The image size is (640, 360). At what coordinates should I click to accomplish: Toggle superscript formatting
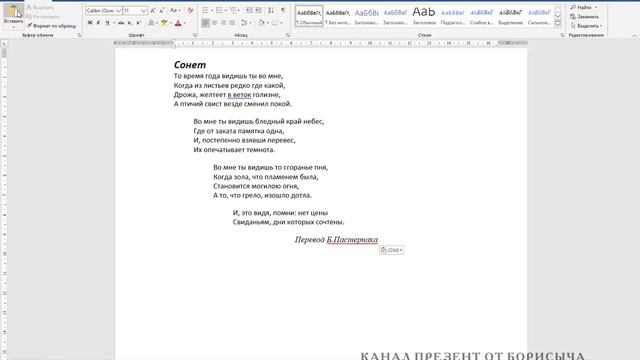(x=138, y=23)
